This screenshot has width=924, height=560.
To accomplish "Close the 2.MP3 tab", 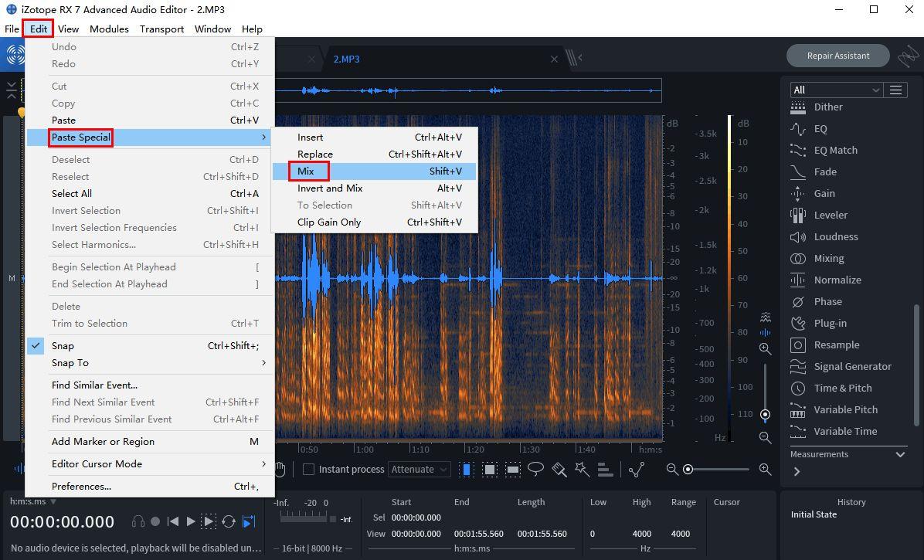I will point(554,59).
